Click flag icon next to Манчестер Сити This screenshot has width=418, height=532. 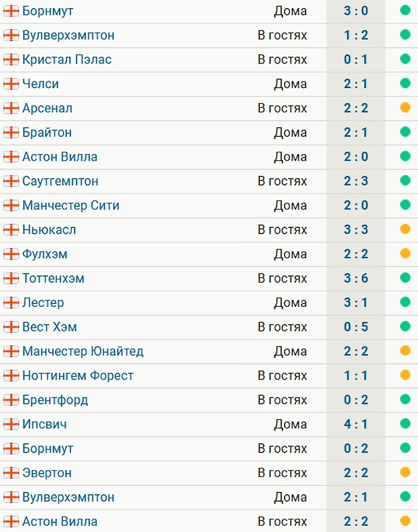click(x=11, y=206)
